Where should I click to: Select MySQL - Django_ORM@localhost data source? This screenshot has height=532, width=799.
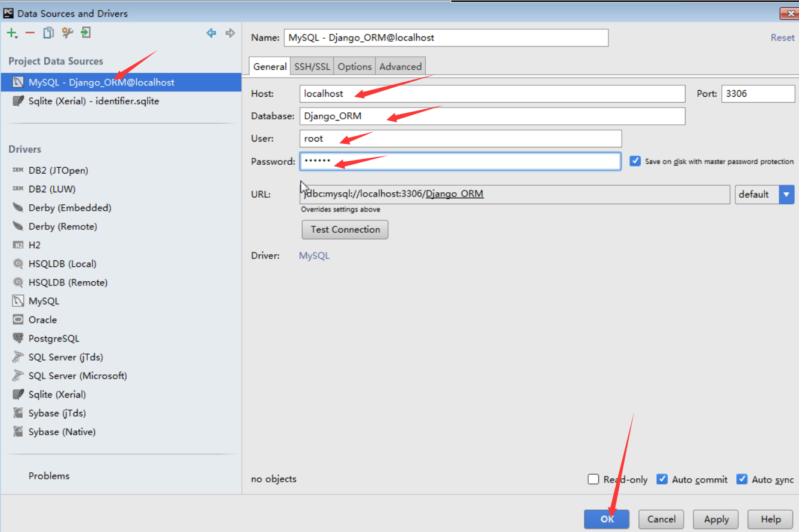point(121,82)
